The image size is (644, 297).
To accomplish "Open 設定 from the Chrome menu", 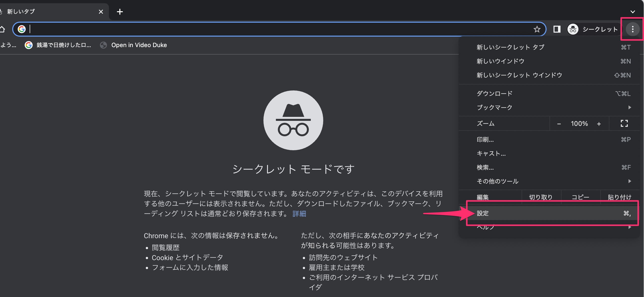I will pyautogui.click(x=549, y=213).
